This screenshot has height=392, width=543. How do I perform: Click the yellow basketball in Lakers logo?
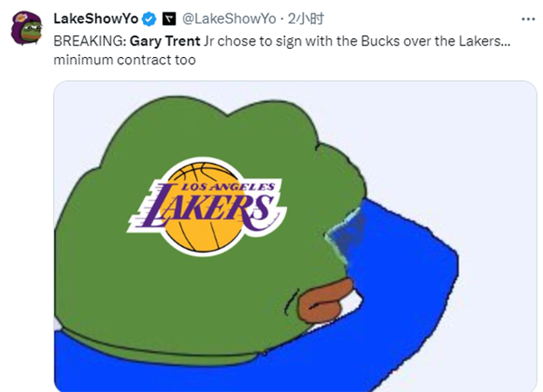pyautogui.click(x=205, y=208)
